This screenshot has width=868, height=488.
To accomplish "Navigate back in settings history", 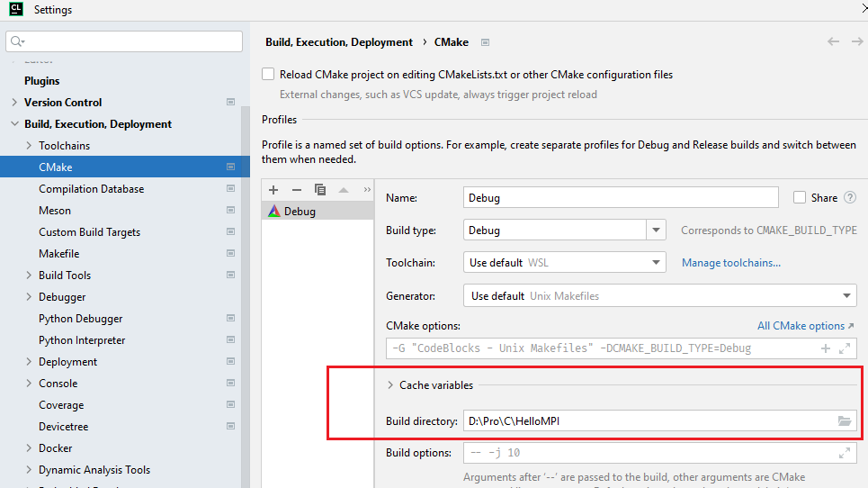I will point(833,42).
